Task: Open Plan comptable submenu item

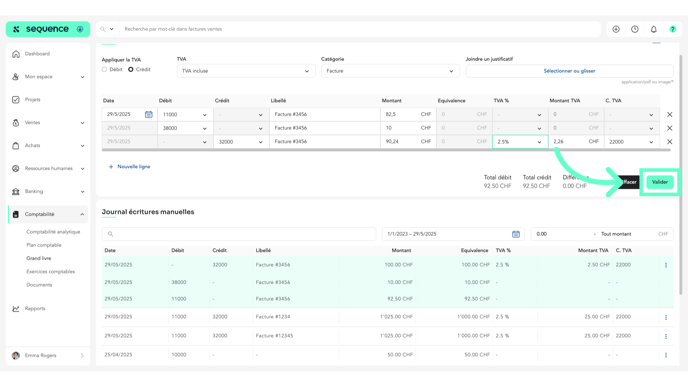Action: click(x=44, y=245)
